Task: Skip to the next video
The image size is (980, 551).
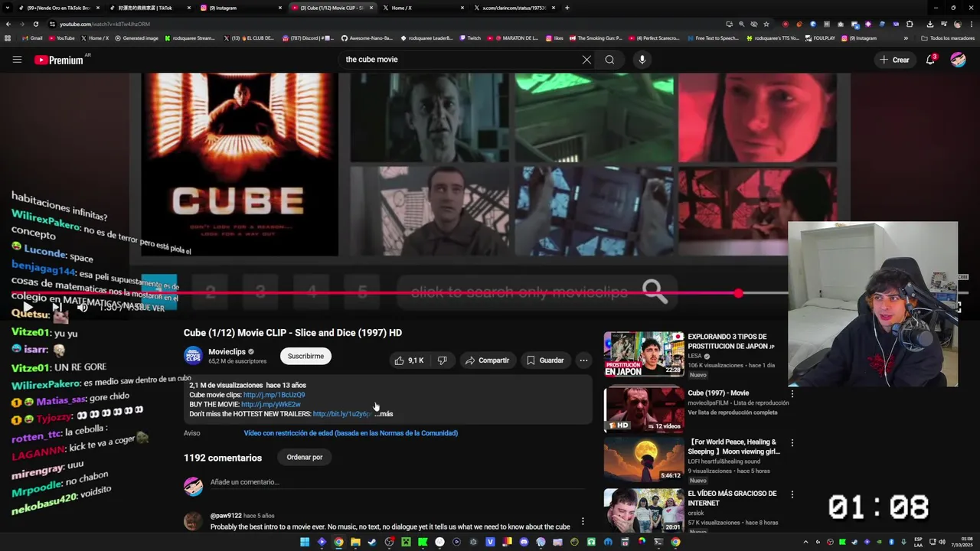Action: pyautogui.click(x=57, y=308)
